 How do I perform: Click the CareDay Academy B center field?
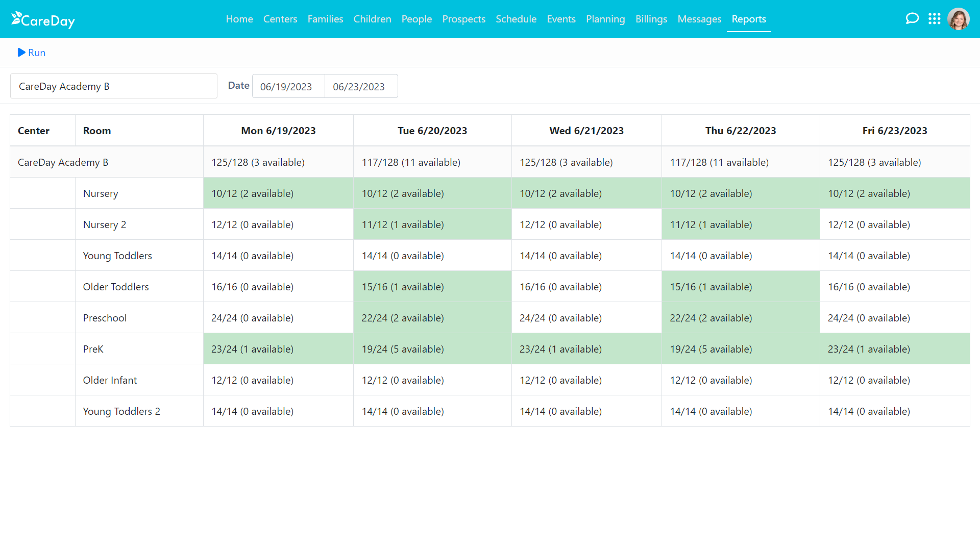pos(113,86)
